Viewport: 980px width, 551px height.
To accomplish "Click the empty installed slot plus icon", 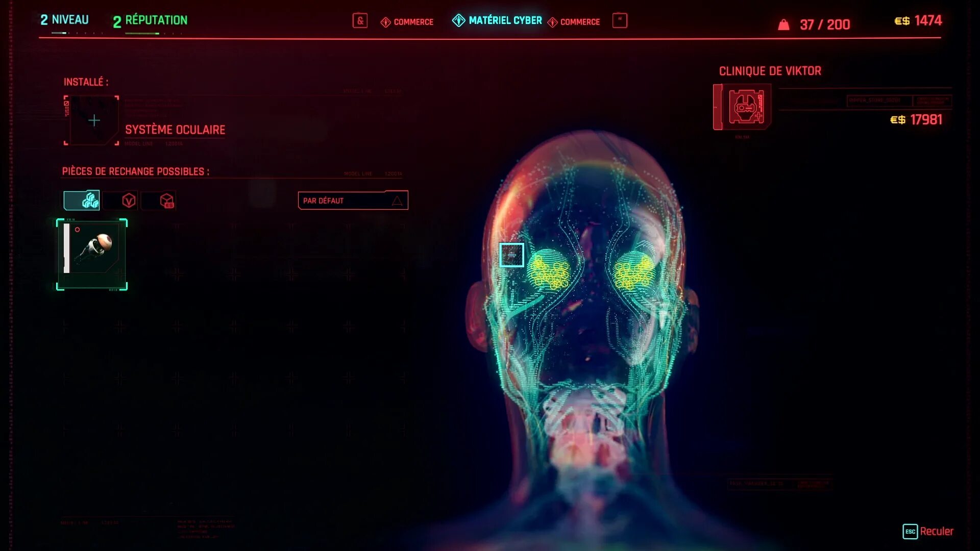I will tap(93, 120).
